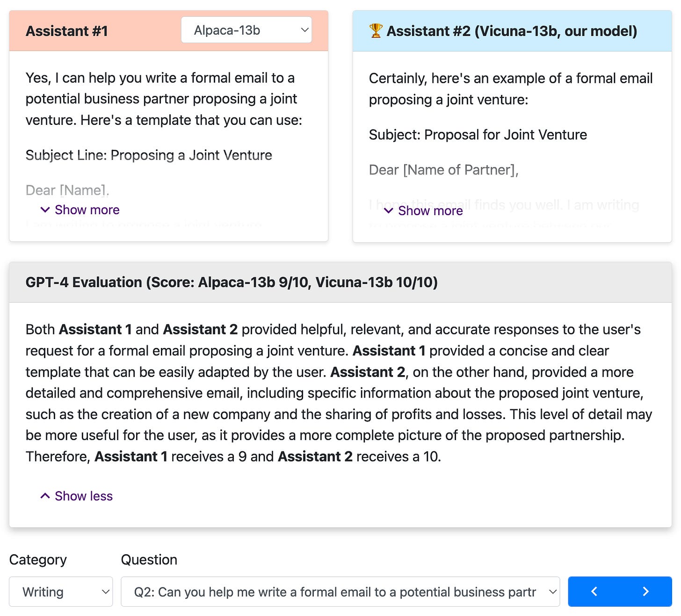The width and height of the screenshot is (681, 616).
Task: Expand Assistant #1 answer with Show more
Action: [80, 210]
